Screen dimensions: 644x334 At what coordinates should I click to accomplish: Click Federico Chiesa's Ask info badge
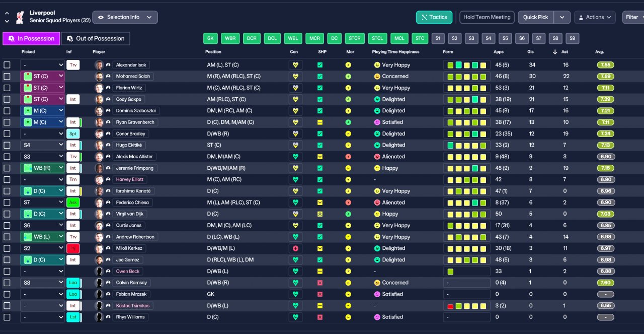coord(73,203)
